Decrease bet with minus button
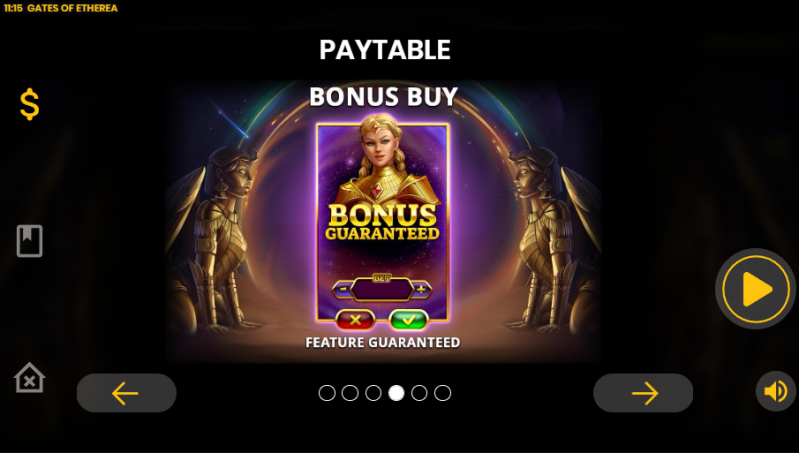The image size is (799, 453). [x=342, y=289]
